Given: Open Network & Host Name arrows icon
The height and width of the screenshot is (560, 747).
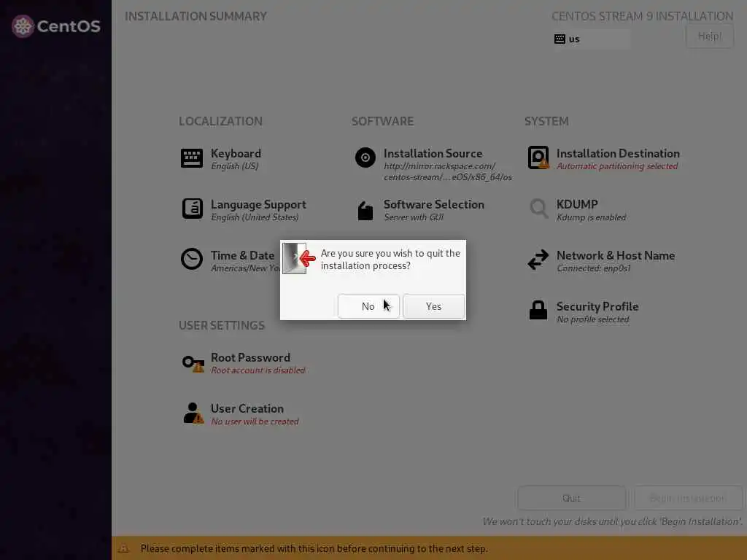Looking at the screenshot, I should (538, 260).
